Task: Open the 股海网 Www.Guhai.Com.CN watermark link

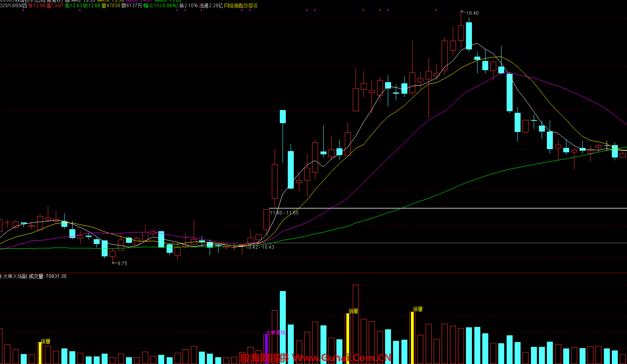Action: point(315,358)
